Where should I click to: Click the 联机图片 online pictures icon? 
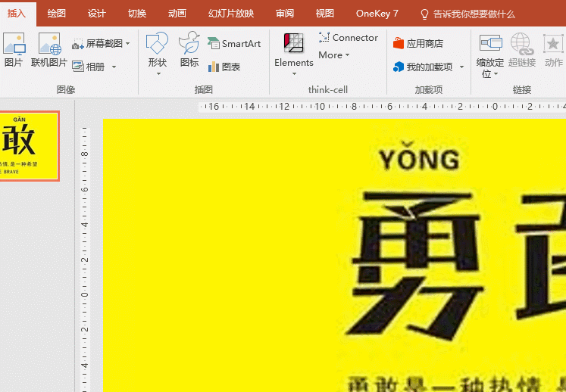pos(49,44)
